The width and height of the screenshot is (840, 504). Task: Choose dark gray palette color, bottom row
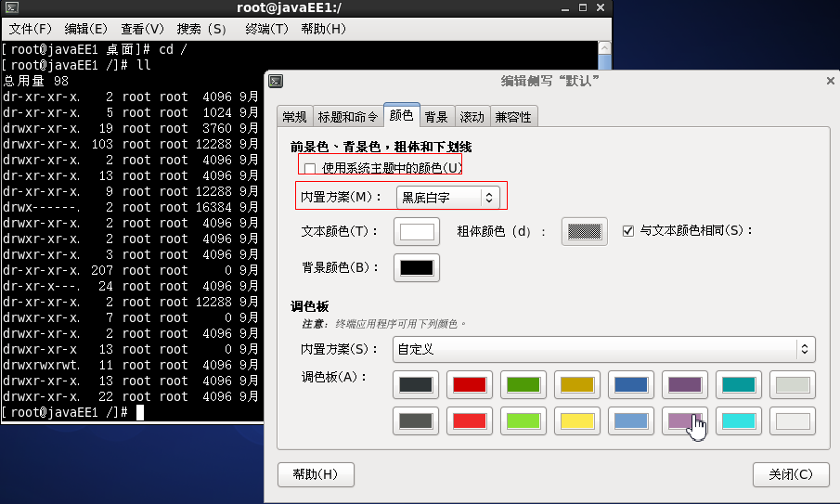(416, 421)
